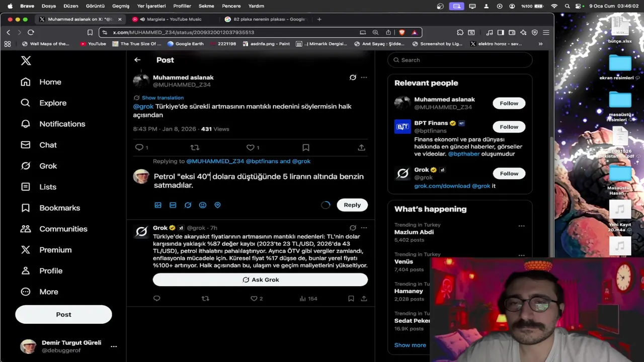Bookmark Grok's reply
This screenshot has width=644, height=362.
pyautogui.click(x=351, y=299)
